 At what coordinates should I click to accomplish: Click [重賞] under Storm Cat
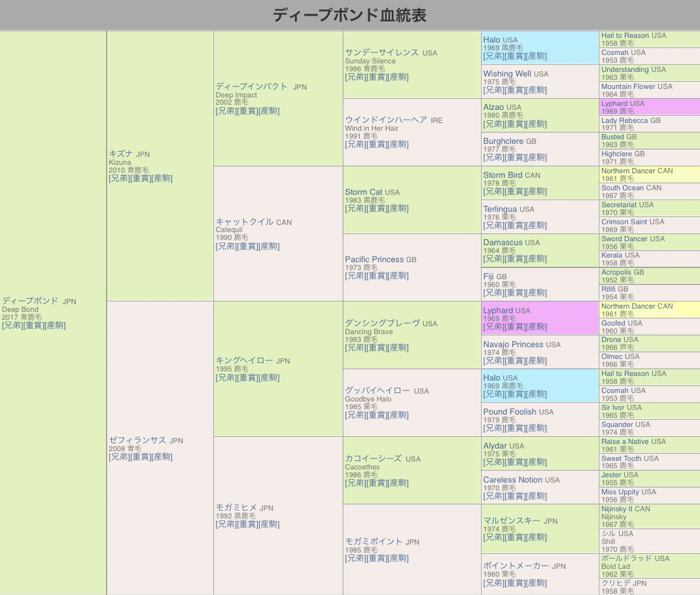[377, 209]
